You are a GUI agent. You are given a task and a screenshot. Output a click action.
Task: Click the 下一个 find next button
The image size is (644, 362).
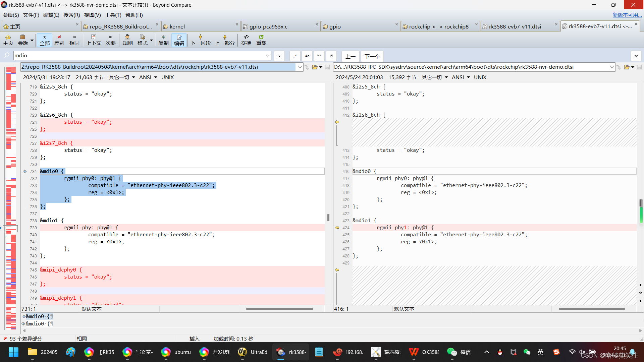[x=372, y=56]
